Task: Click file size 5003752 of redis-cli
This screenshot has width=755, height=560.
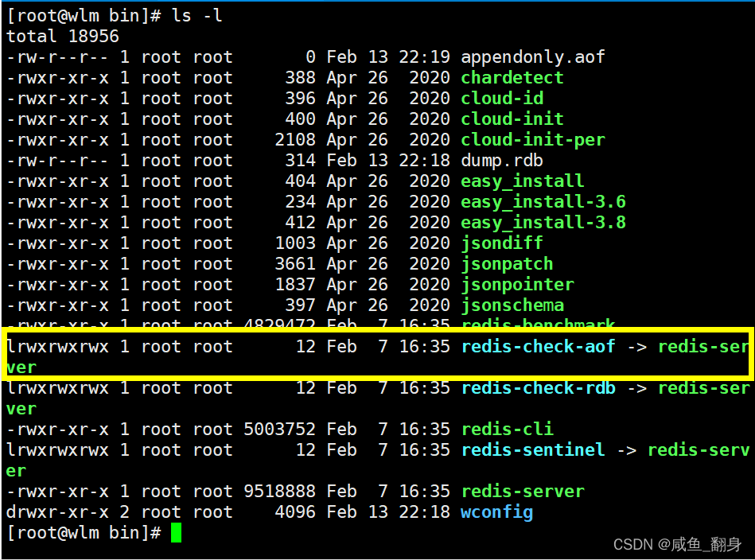Action: pos(279,430)
